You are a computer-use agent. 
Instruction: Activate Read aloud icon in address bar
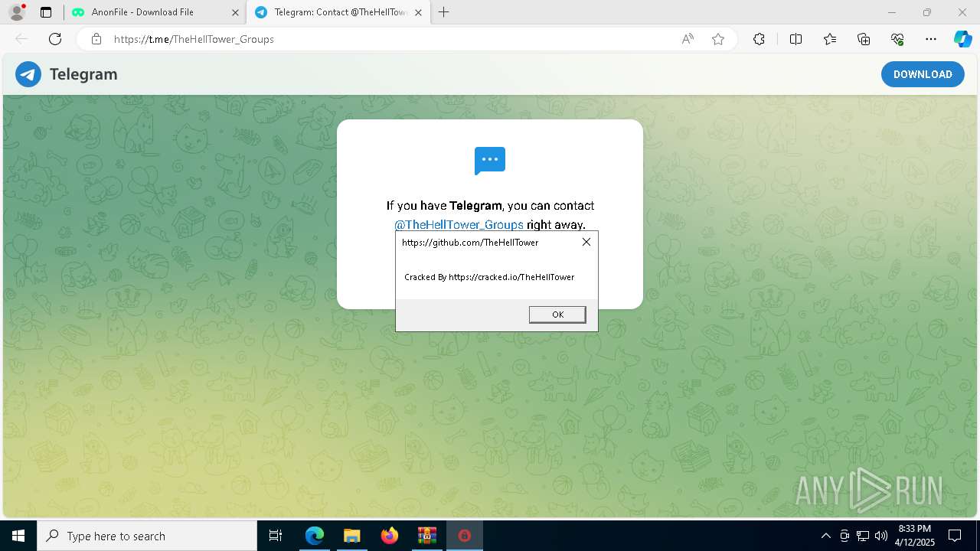pos(688,39)
